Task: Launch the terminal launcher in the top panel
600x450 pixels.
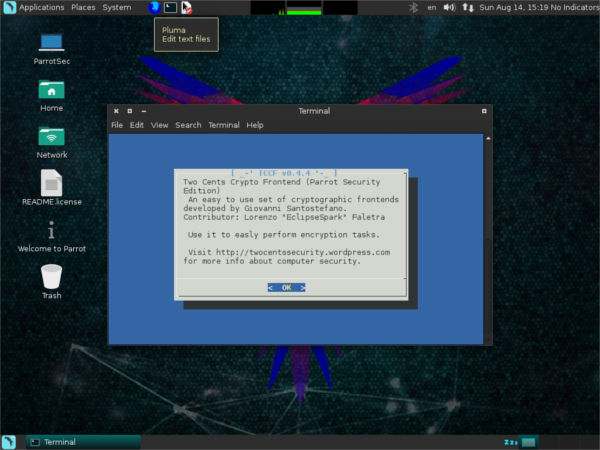Action: (x=170, y=7)
